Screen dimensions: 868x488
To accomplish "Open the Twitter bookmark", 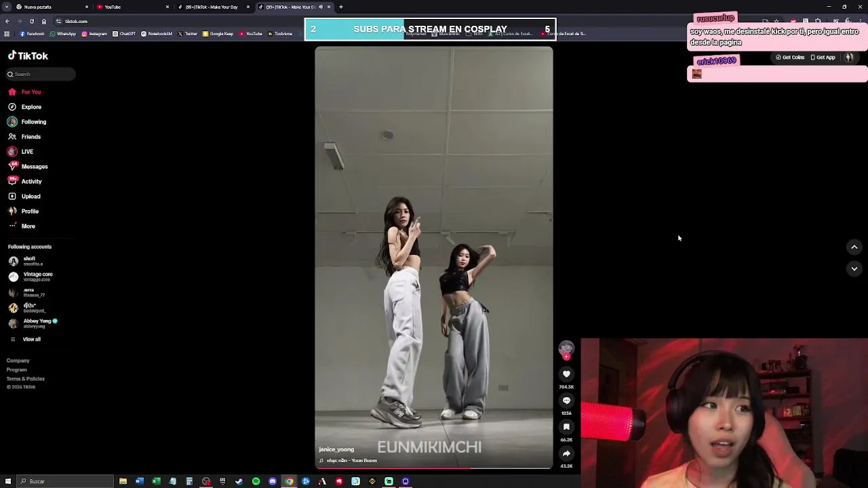I will point(188,34).
